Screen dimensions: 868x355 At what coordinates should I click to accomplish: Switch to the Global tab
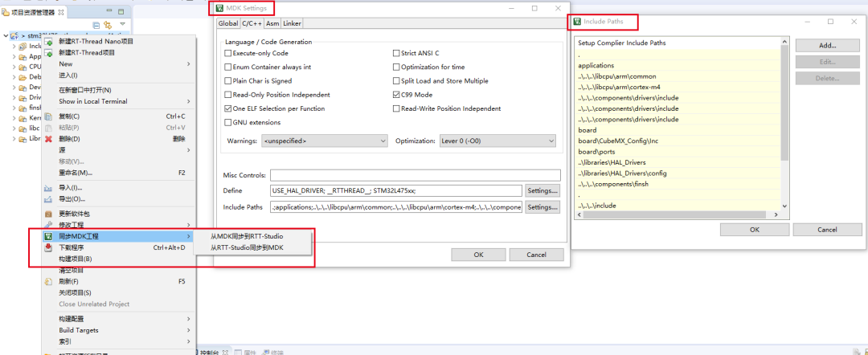tap(227, 23)
